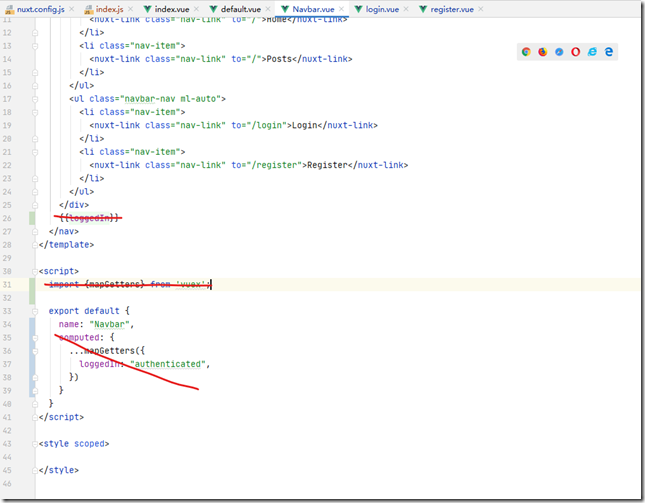The height and width of the screenshot is (503, 645).
Task: Click the closing </script> tag text
Action: point(61,417)
